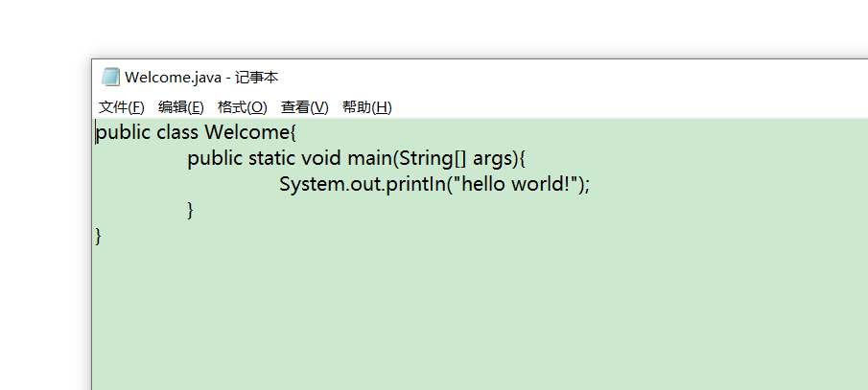This screenshot has height=390, width=868.
Task: Click the 'args){' text
Action: point(499,159)
